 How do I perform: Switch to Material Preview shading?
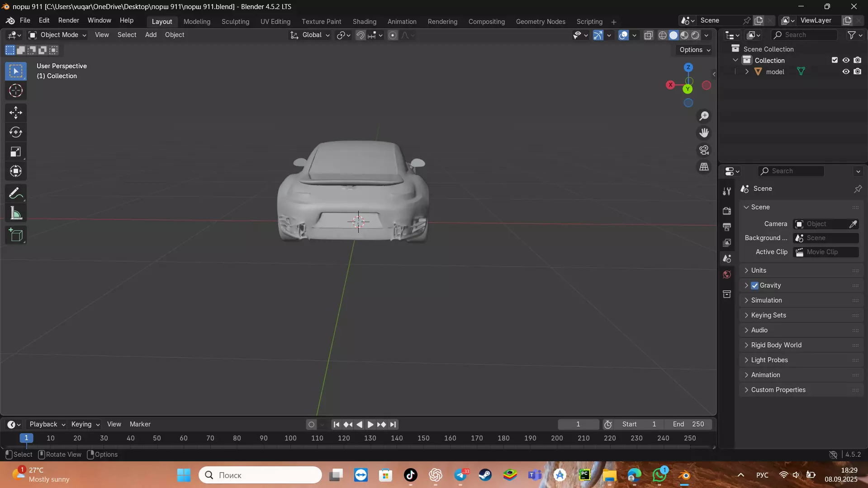pos(684,35)
